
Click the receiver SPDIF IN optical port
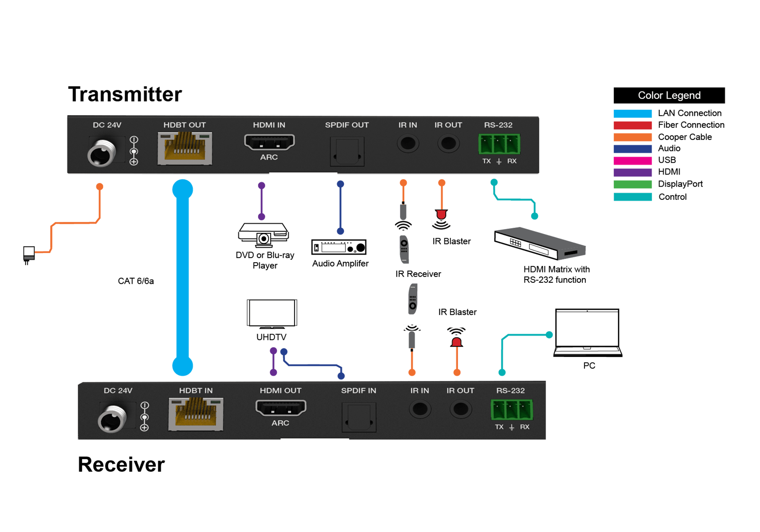[x=359, y=417]
